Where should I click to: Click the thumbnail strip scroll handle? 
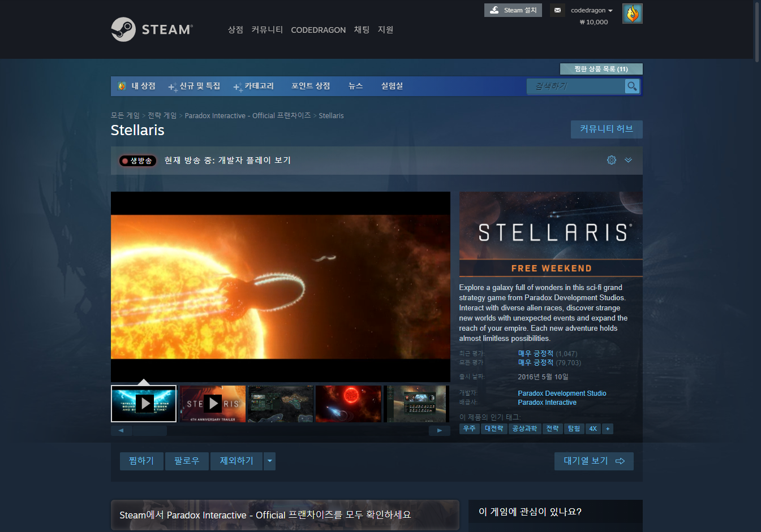(x=149, y=431)
